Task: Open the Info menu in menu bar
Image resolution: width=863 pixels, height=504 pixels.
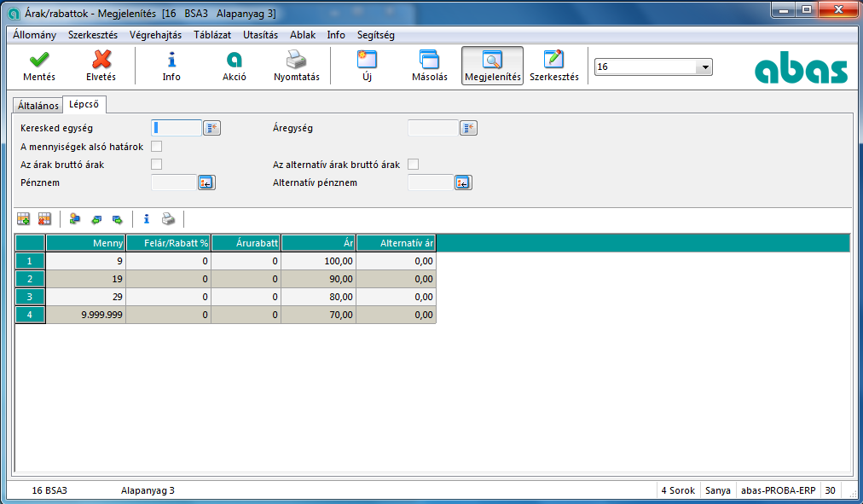Action: pyautogui.click(x=336, y=35)
